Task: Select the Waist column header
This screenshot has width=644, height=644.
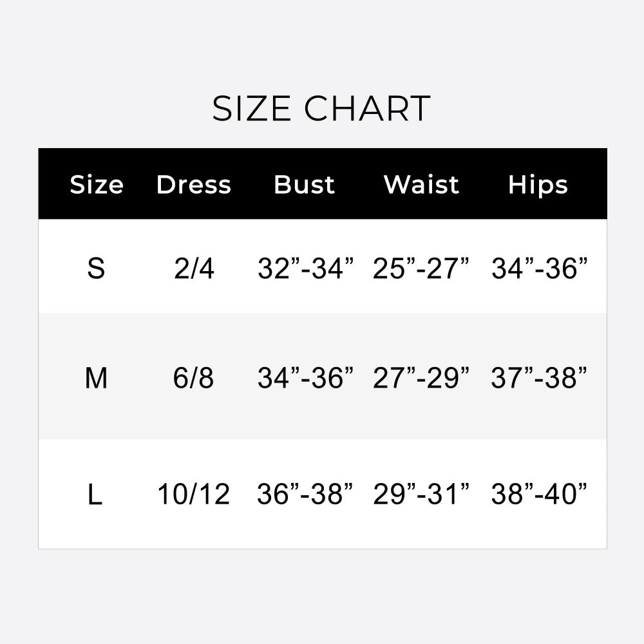Action: pos(421,185)
